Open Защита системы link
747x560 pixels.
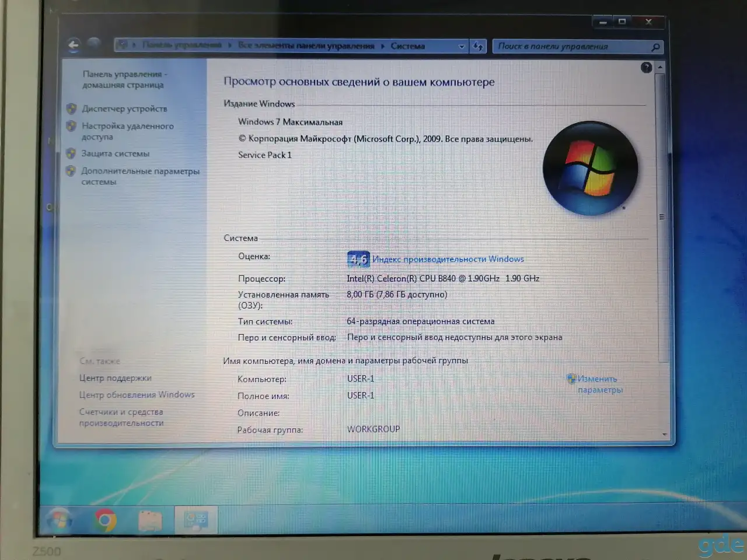click(x=115, y=153)
